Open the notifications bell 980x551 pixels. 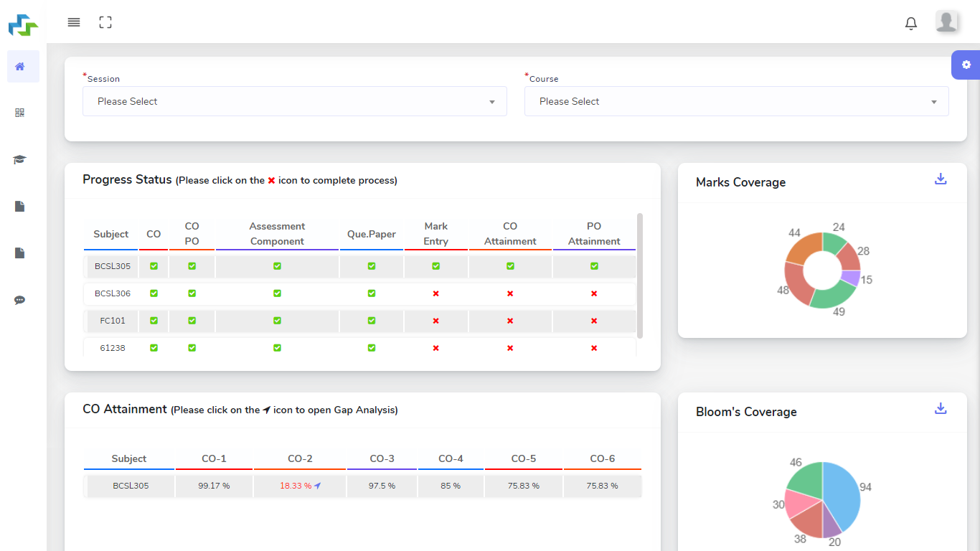(x=910, y=24)
